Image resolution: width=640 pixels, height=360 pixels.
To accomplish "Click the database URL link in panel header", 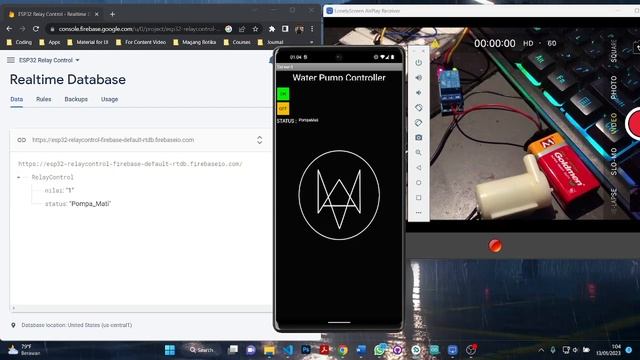I will 113,140.
